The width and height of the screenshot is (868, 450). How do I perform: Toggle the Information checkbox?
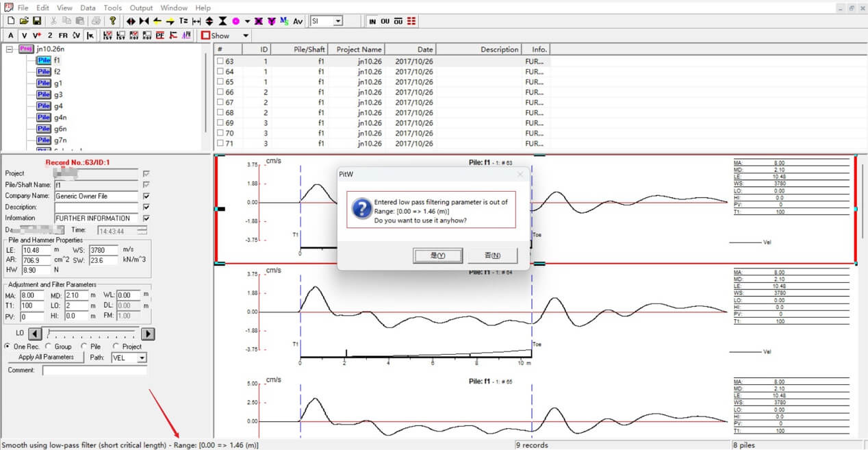click(146, 218)
